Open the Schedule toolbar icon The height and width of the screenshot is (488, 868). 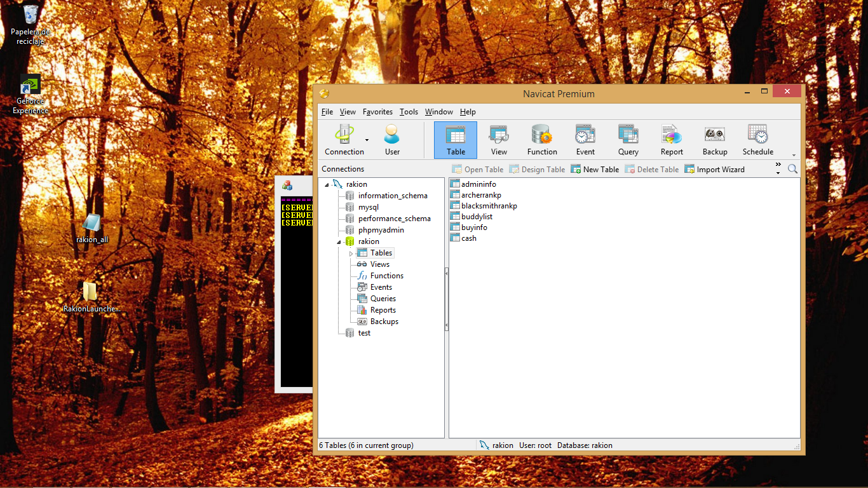[758, 140]
